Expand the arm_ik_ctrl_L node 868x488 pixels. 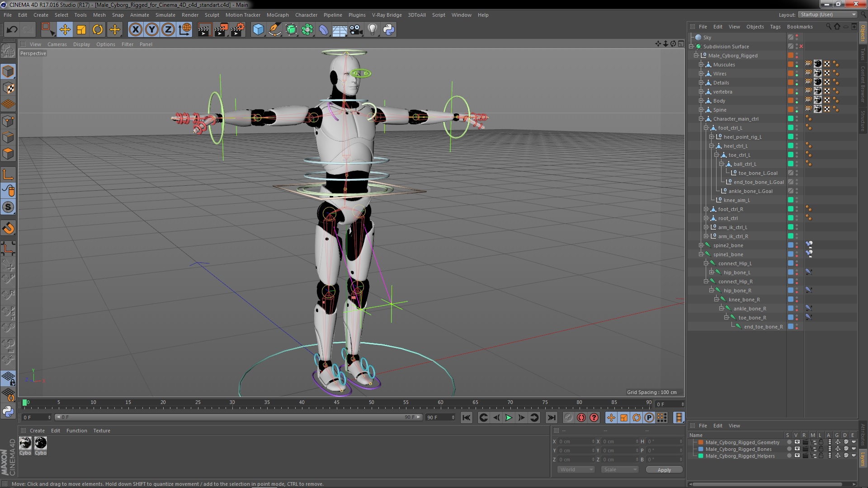(x=706, y=227)
